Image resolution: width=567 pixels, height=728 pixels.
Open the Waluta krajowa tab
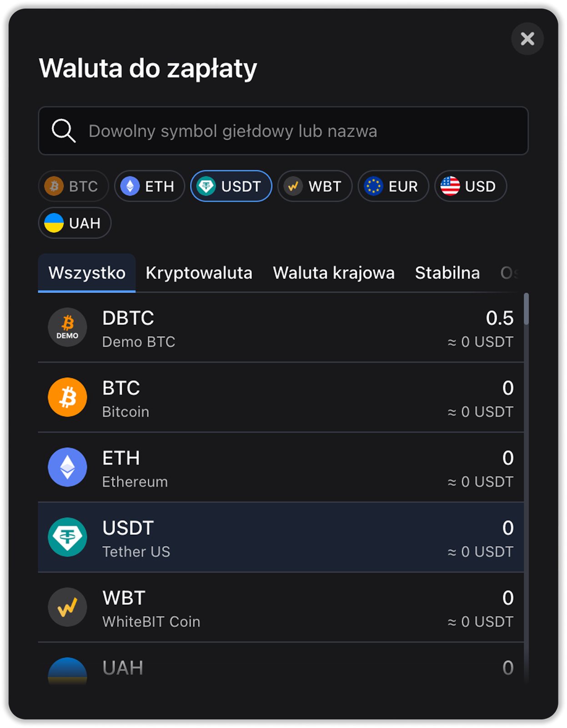[x=333, y=273]
